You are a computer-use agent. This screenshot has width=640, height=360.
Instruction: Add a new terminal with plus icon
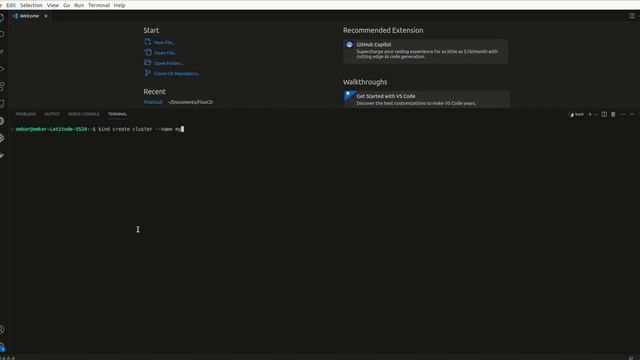click(x=590, y=114)
